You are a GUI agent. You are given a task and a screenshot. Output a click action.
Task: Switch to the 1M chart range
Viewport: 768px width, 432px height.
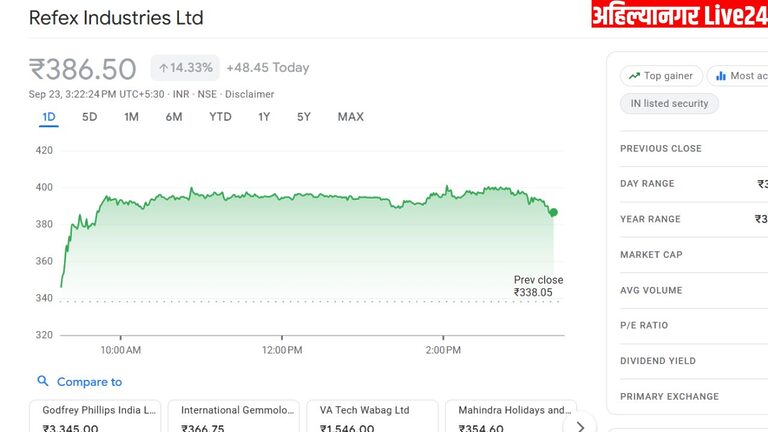pos(131,117)
